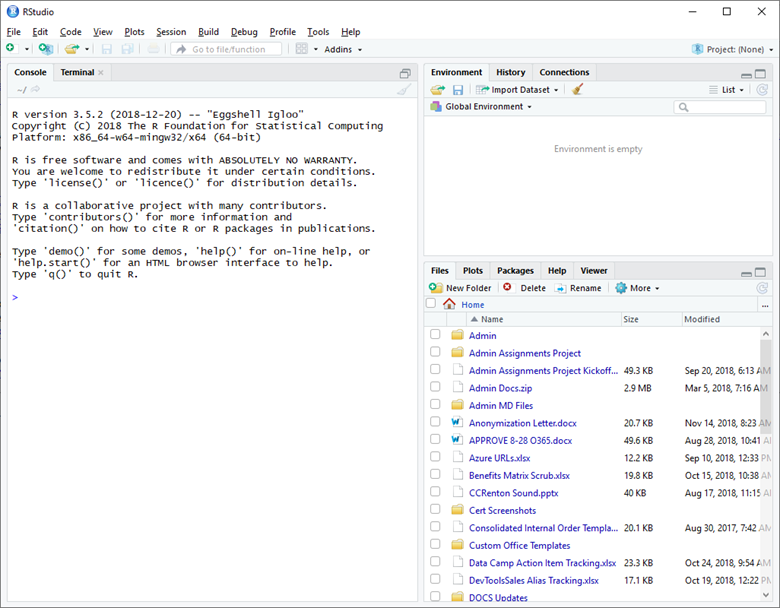Check the CCRenton Sound.pptx checkbox
The height and width of the screenshot is (608, 780).
click(435, 492)
